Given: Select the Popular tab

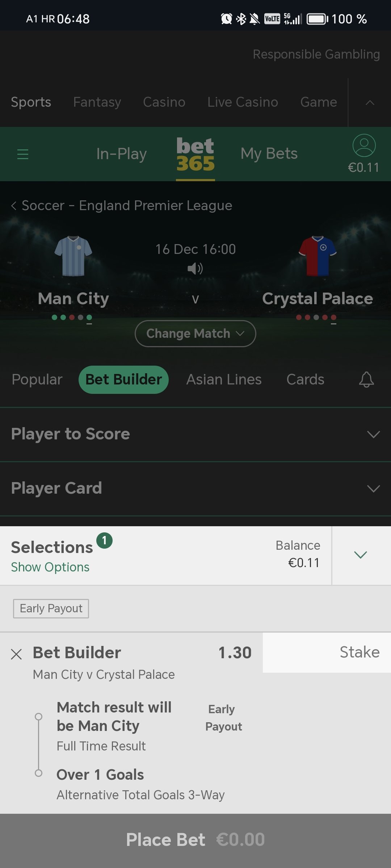Looking at the screenshot, I should 37,379.
